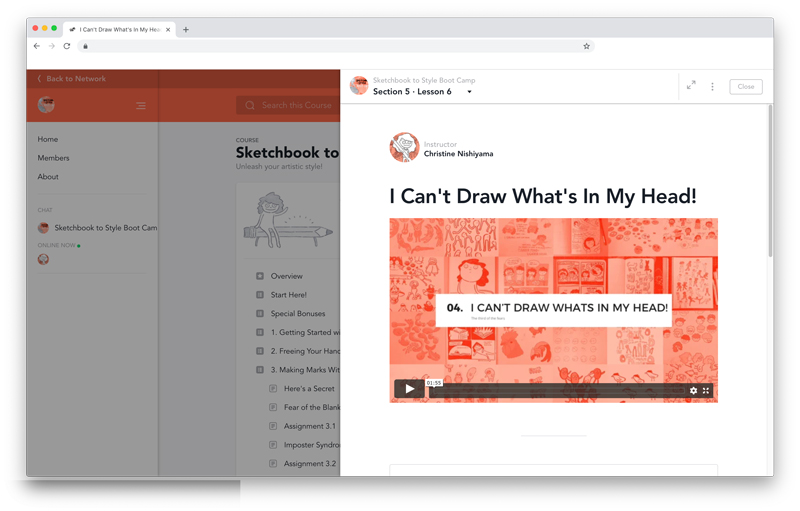Screen dimensions: 800x511
Task: Reload the page with the refresh icon
Action: [x=67, y=46]
